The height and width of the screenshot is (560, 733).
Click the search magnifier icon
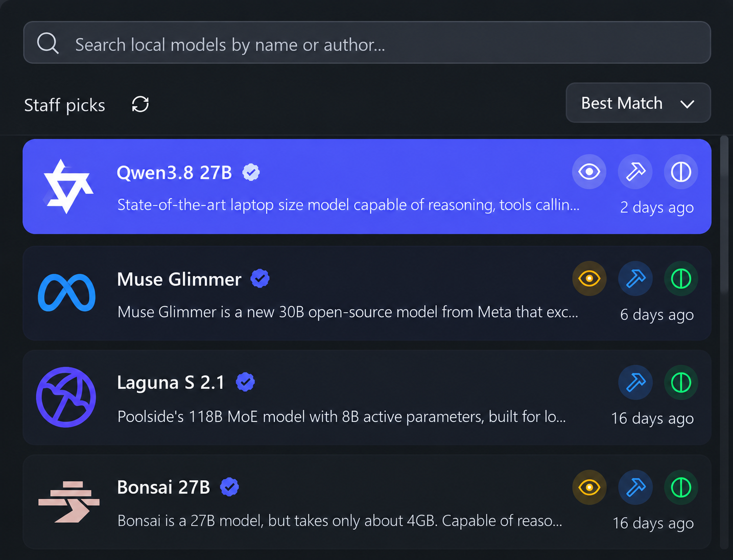tap(48, 43)
